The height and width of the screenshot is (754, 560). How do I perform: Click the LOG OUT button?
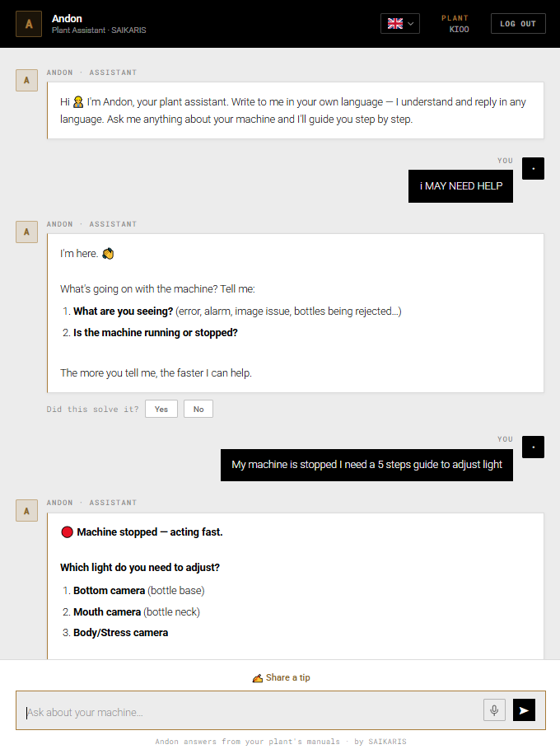click(518, 24)
